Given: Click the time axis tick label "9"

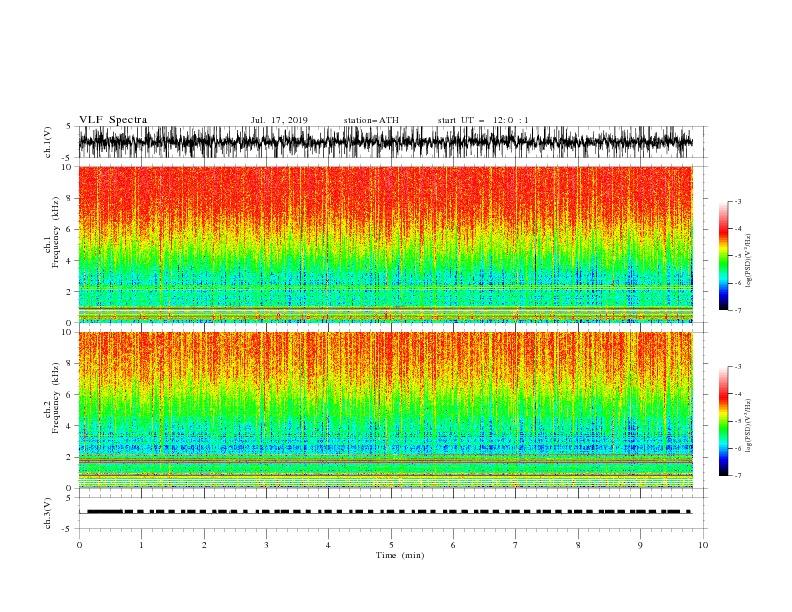Looking at the screenshot, I should pos(640,545).
